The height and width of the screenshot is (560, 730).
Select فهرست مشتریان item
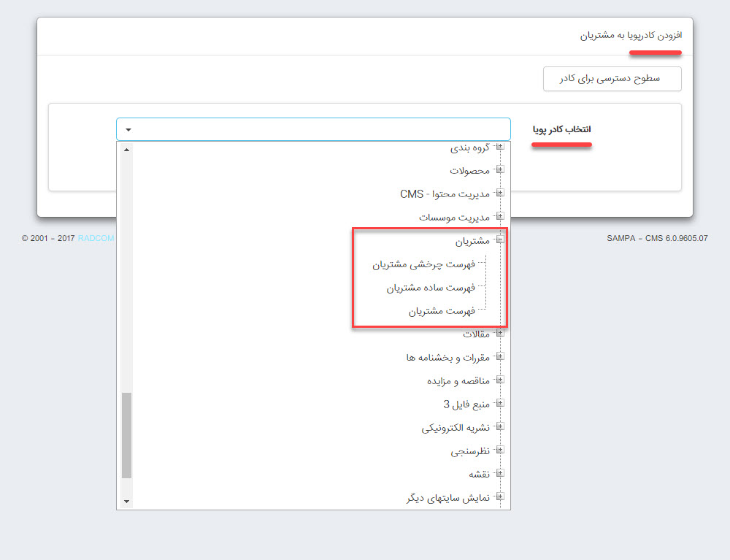[442, 310]
